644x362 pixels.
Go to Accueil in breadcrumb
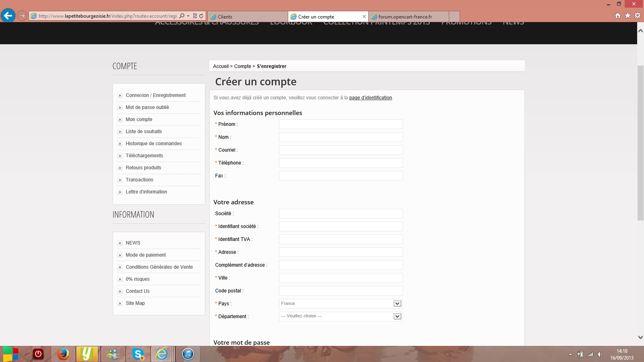click(221, 66)
